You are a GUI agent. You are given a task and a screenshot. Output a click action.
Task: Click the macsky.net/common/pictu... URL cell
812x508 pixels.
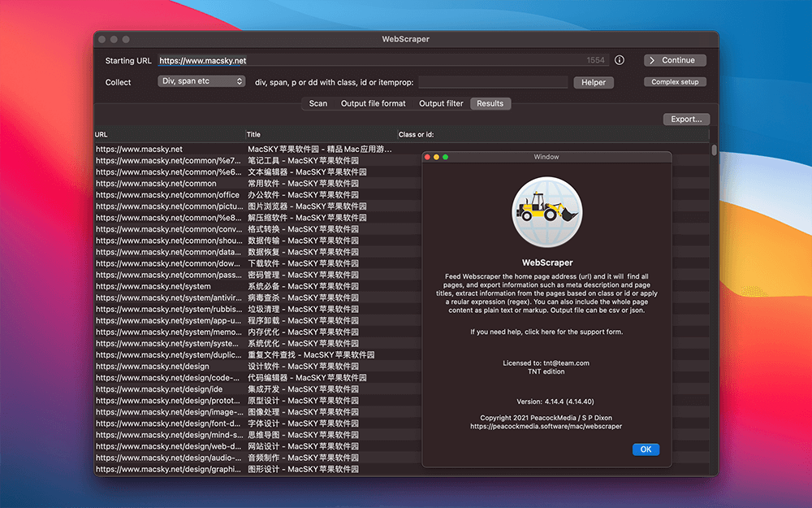(x=170, y=206)
